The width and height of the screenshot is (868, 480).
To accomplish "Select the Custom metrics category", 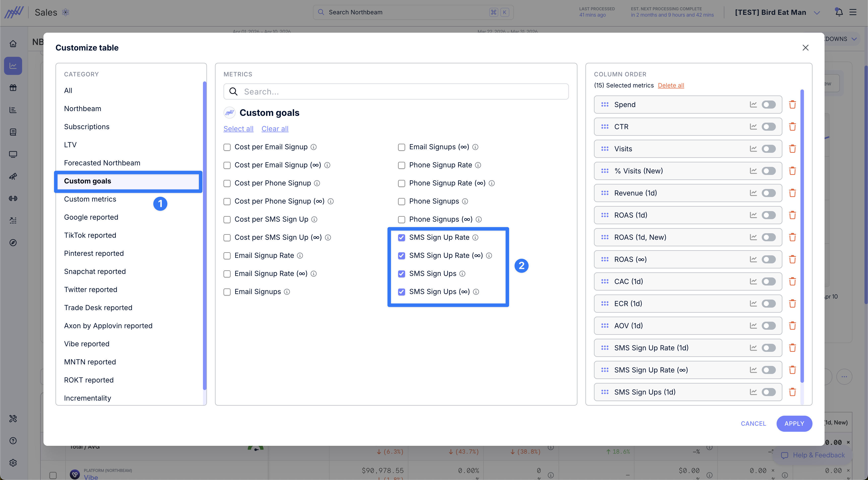I will pyautogui.click(x=90, y=199).
